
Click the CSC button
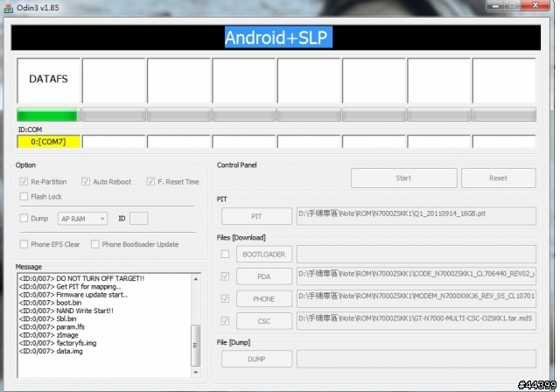264,321
